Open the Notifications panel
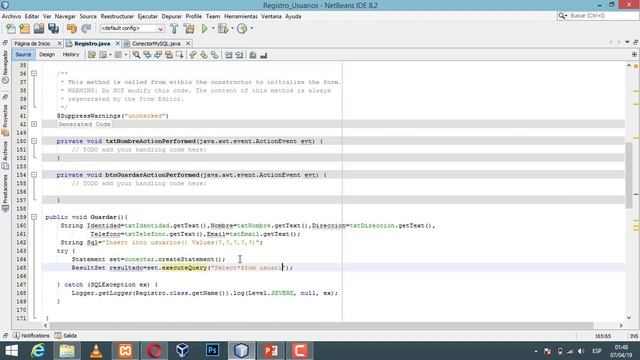 pos(31,336)
